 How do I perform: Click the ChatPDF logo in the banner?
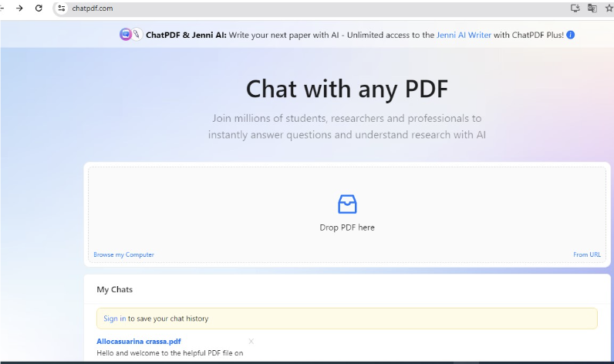pyautogui.click(x=125, y=35)
